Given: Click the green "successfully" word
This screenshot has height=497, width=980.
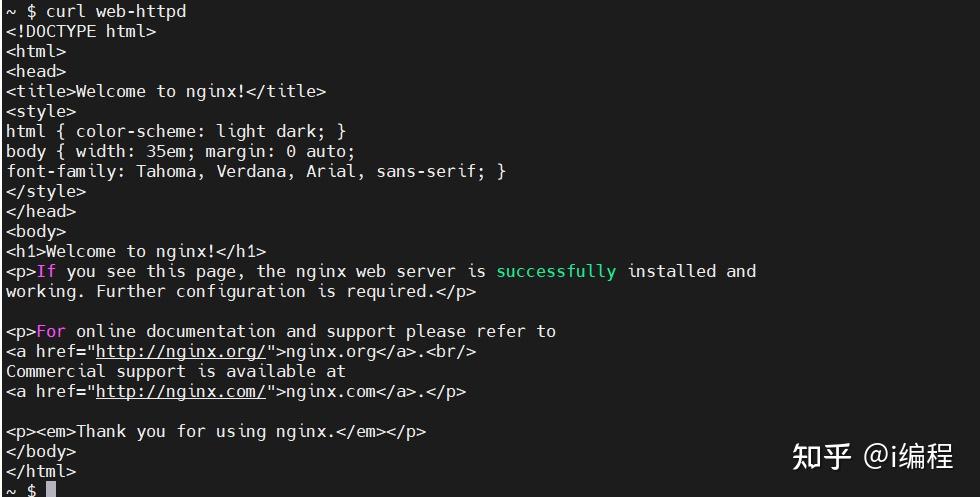Looking at the screenshot, I should coord(556,271).
